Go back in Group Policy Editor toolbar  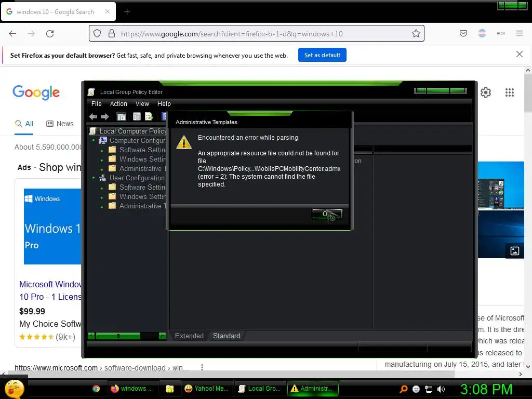pyautogui.click(x=93, y=117)
